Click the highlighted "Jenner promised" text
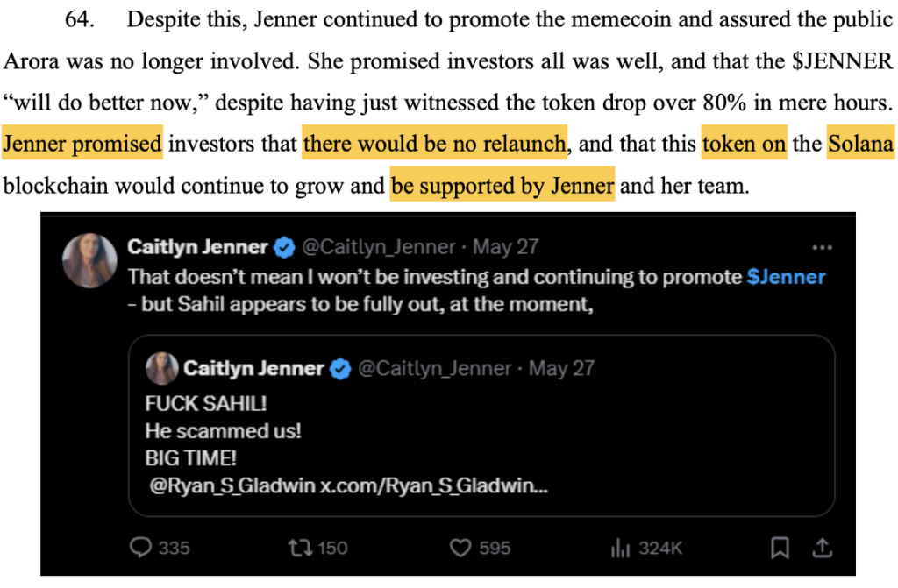The height and width of the screenshot is (588, 898). [83, 144]
